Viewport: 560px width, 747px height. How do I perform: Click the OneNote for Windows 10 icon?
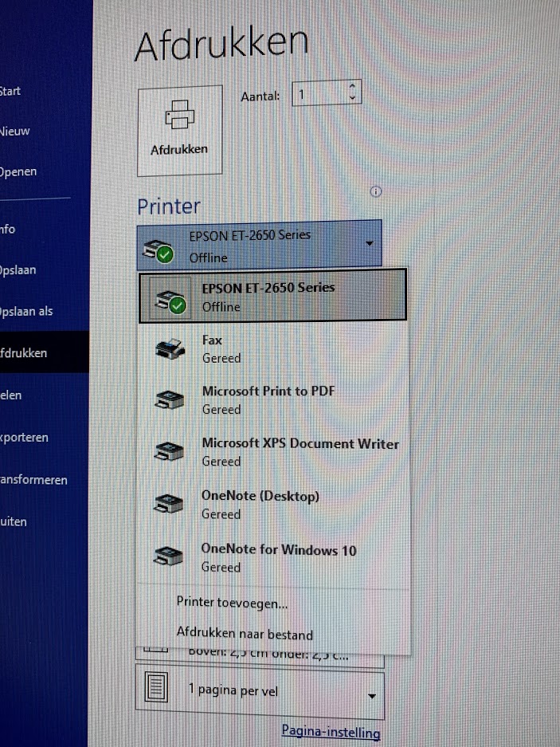pos(169,558)
